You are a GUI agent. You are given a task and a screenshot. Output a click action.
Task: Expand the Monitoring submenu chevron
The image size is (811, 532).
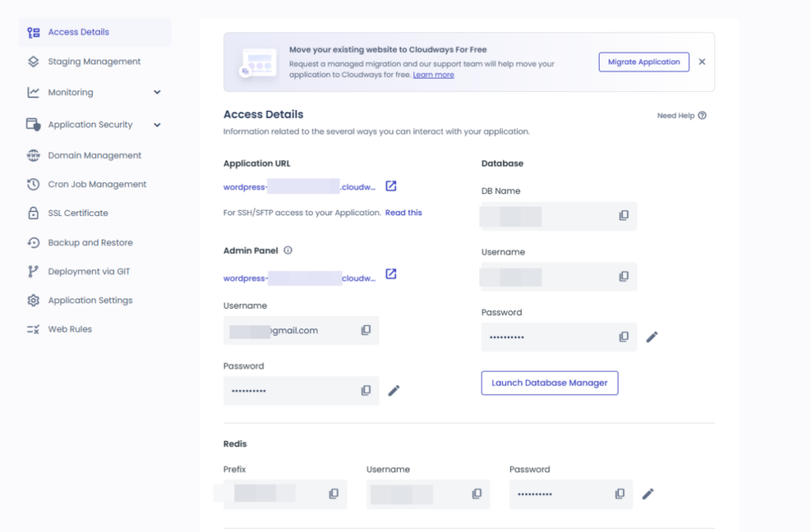tap(158, 93)
